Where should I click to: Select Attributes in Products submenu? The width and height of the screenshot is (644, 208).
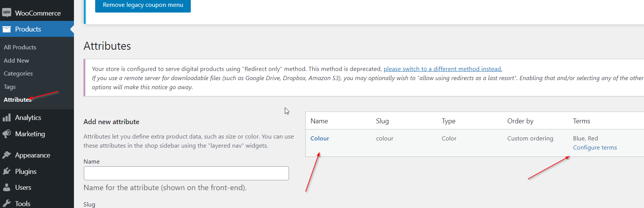tap(17, 99)
